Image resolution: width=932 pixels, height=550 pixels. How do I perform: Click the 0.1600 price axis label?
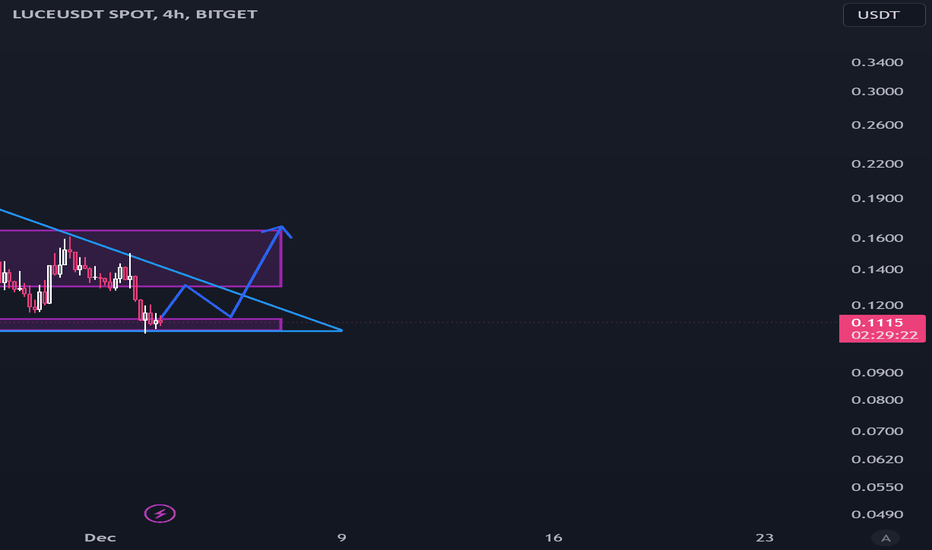point(877,238)
